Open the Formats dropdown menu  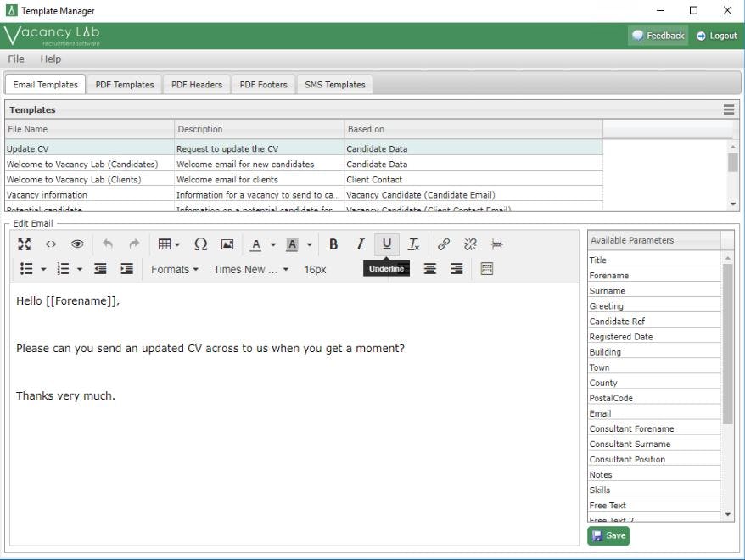pyautogui.click(x=173, y=269)
